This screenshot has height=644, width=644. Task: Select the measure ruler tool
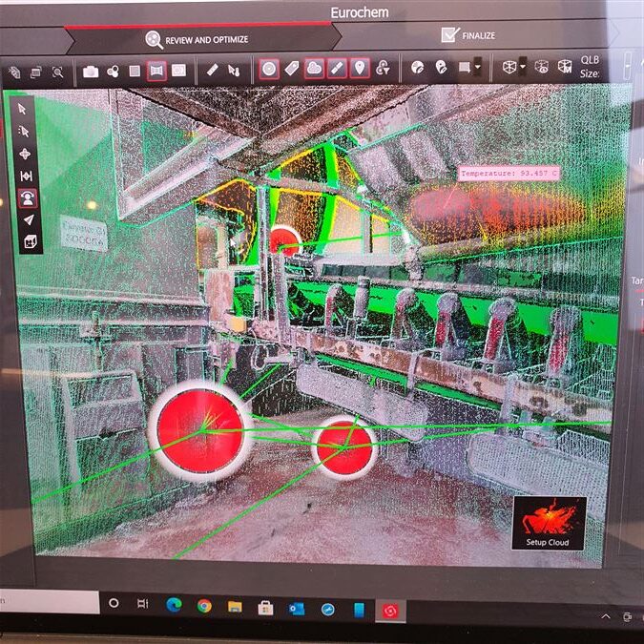pos(213,70)
